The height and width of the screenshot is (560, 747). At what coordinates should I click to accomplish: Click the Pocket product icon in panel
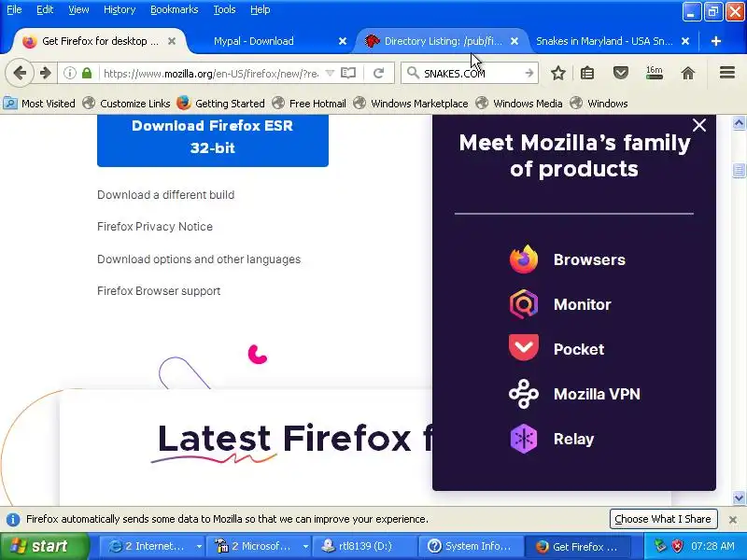point(524,347)
